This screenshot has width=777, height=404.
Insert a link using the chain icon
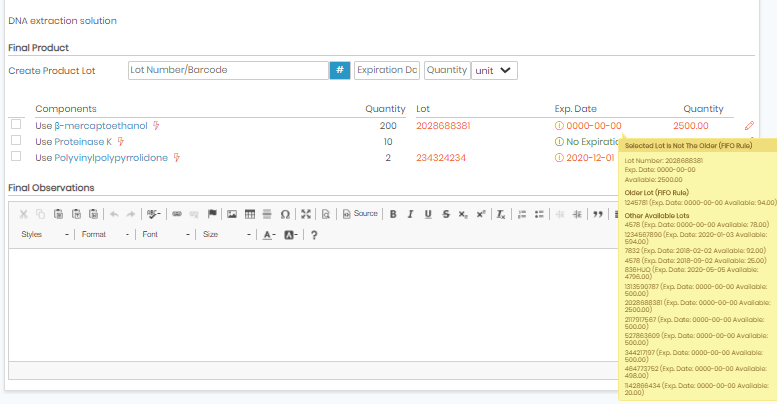(177, 214)
